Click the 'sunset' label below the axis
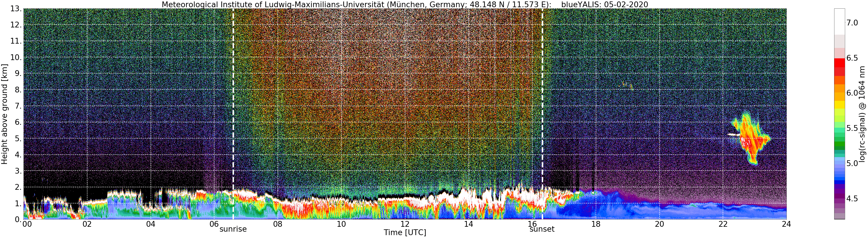Viewport: 868px width, 238px height. 542,229
